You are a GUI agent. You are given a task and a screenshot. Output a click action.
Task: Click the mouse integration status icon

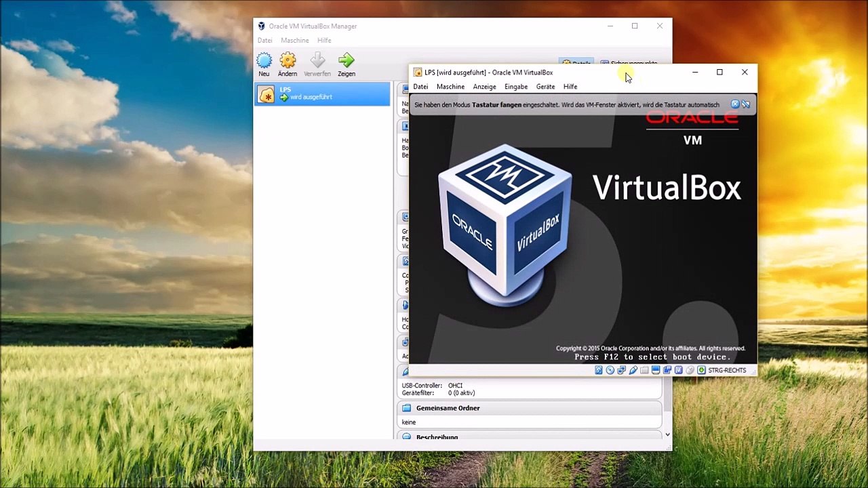(690, 370)
